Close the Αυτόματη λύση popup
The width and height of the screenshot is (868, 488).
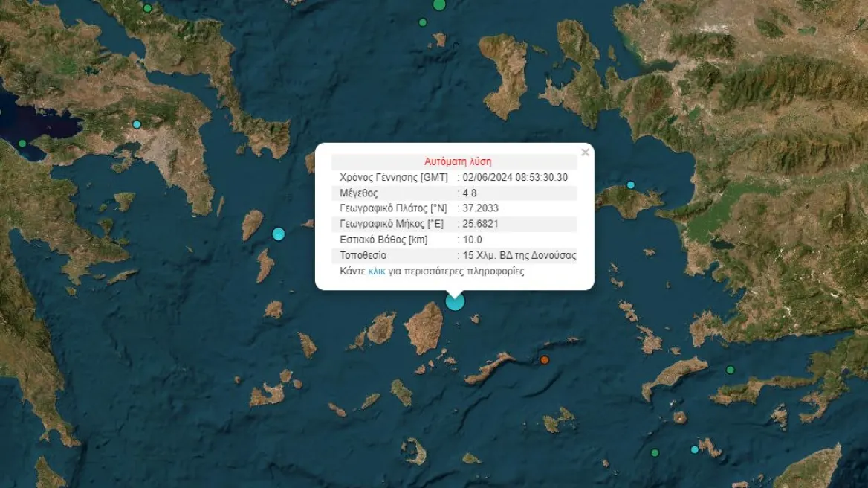[586, 152]
